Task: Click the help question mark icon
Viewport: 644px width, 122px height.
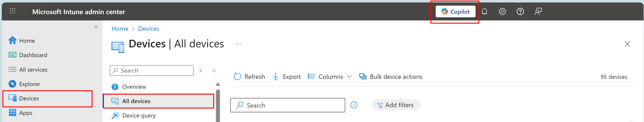Action: pyautogui.click(x=520, y=11)
